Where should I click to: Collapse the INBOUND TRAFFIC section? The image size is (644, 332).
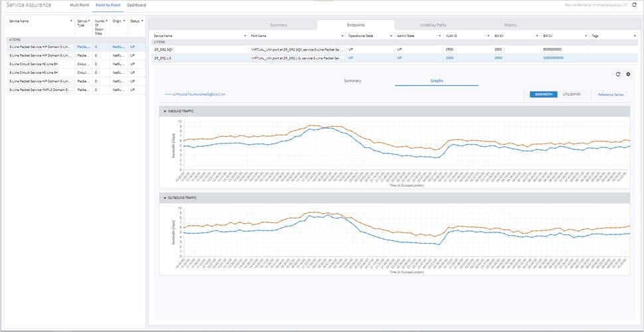pos(165,111)
